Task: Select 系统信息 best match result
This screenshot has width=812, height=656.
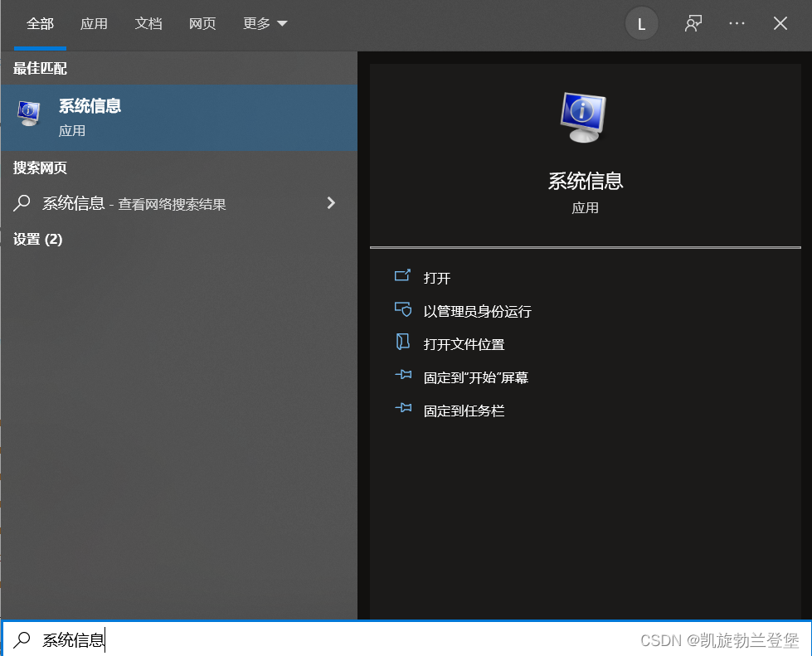Action: [x=179, y=118]
